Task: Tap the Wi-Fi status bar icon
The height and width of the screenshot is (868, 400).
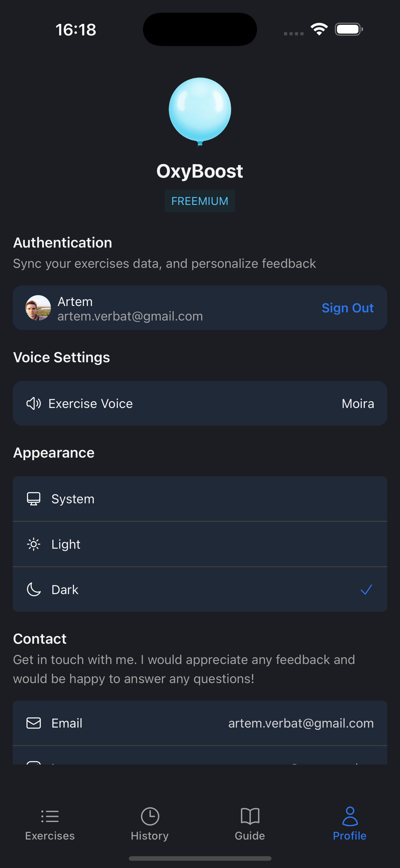Action: tap(319, 29)
